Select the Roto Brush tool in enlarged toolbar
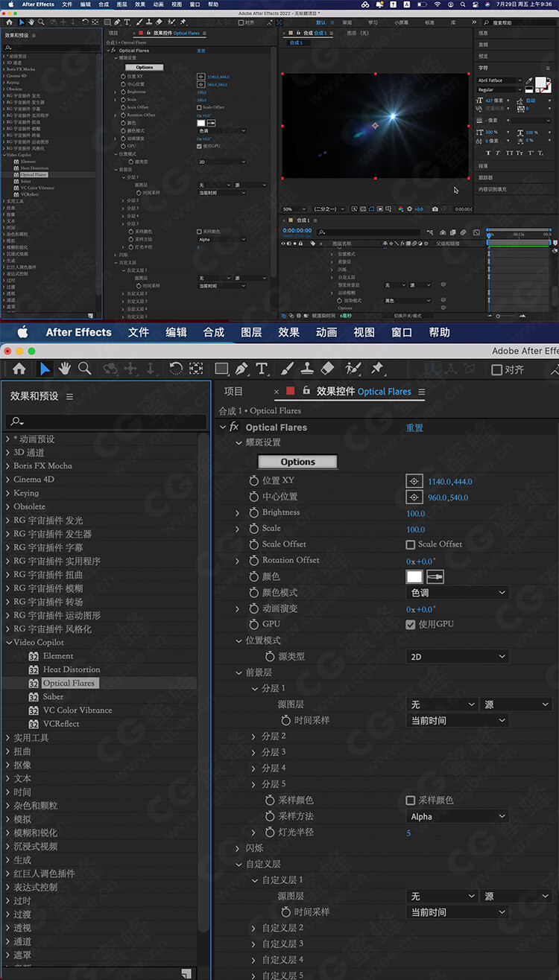Viewport: 559px width, 980px height. point(353,369)
